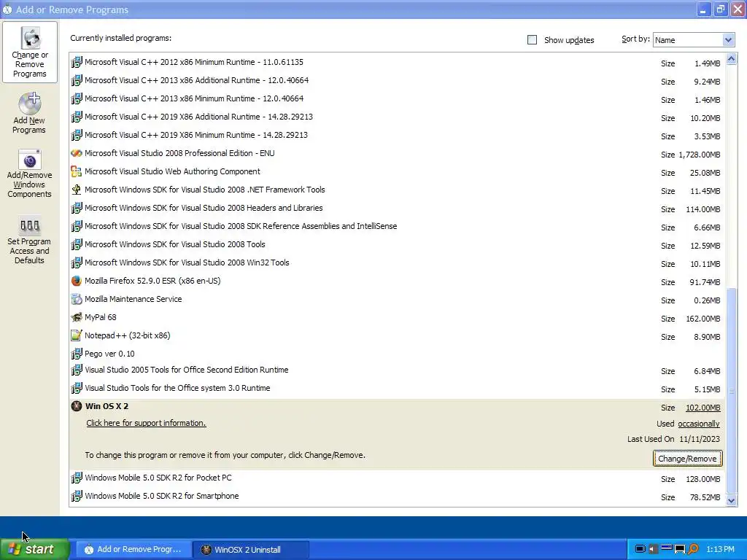
Task: Click the Pego ver 0.10 icon
Action: (76, 354)
